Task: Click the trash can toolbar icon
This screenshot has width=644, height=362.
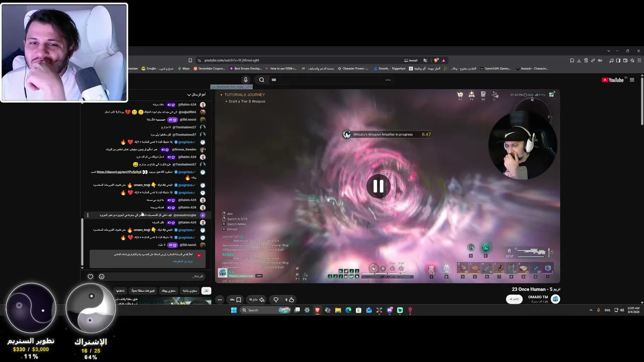Action: (x=586, y=60)
